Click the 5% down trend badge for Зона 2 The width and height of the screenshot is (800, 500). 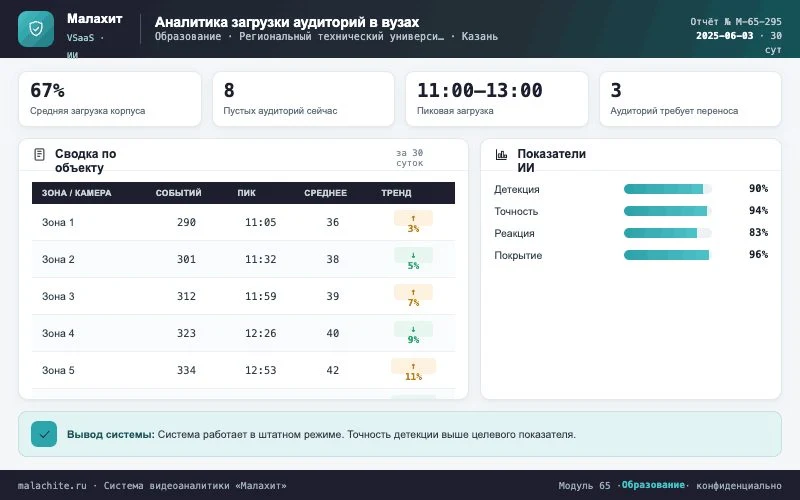pos(413,259)
